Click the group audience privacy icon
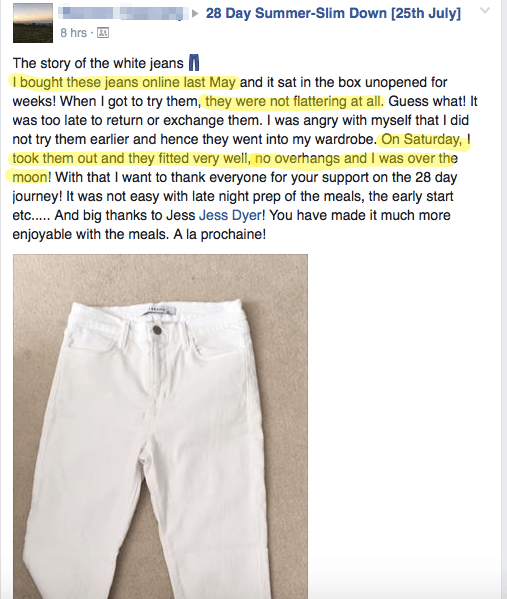The width and height of the screenshot is (507, 599). coord(103,33)
